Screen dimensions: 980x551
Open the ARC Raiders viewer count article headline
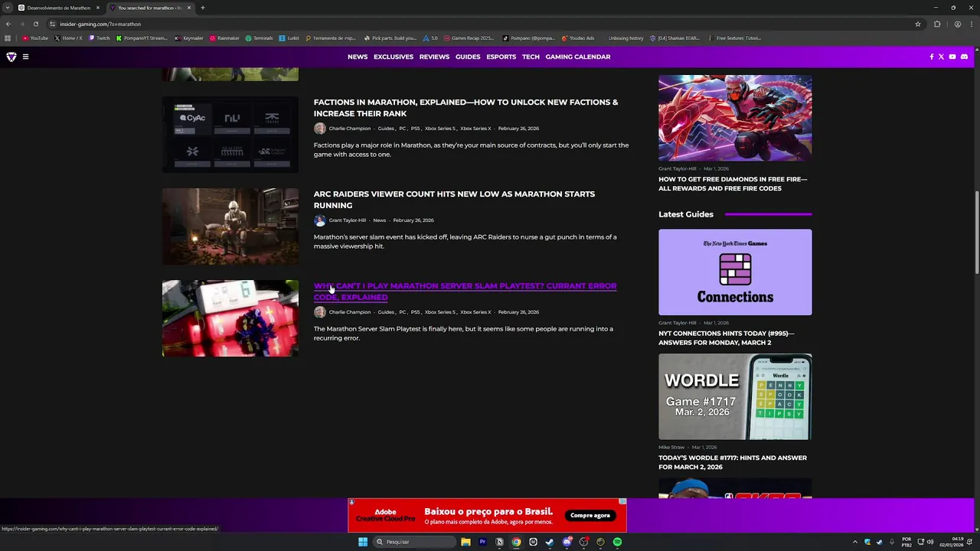click(x=454, y=200)
